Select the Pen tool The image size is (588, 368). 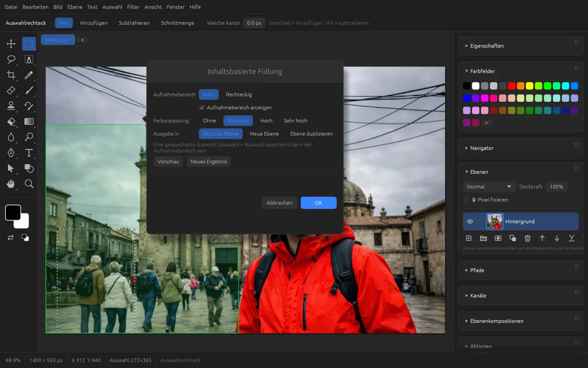pos(11,153)
